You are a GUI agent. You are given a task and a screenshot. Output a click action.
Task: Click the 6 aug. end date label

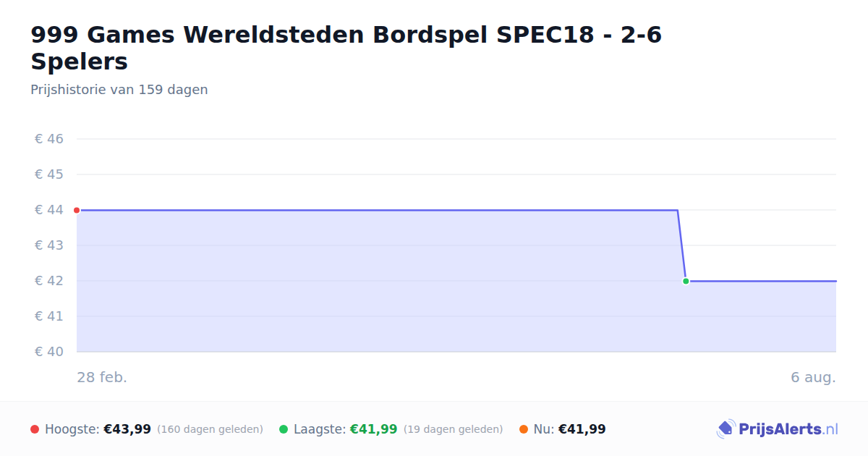coord(813,377)
